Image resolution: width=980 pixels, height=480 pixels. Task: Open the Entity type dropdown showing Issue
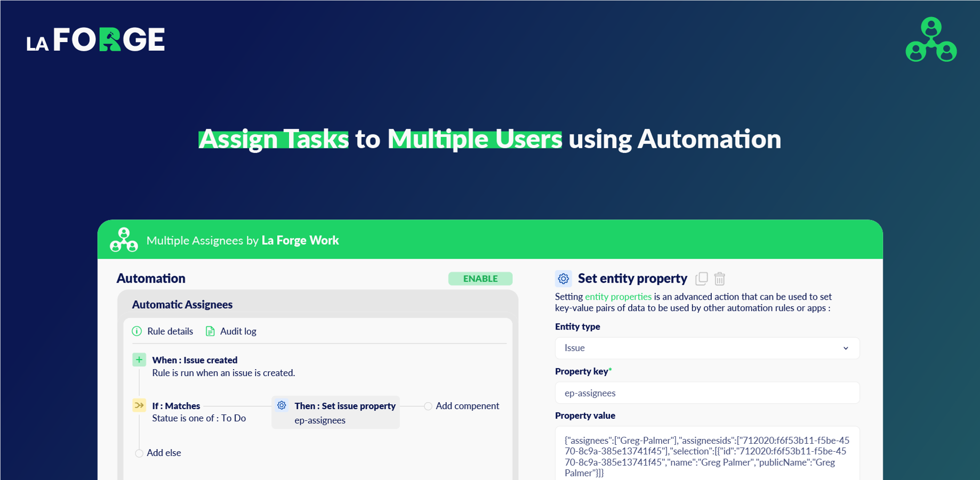[x=707, y=348]
